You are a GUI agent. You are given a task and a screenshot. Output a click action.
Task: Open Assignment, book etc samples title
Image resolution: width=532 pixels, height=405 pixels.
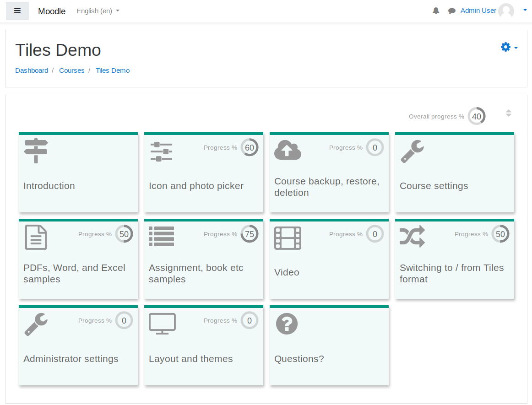point(196,273)
